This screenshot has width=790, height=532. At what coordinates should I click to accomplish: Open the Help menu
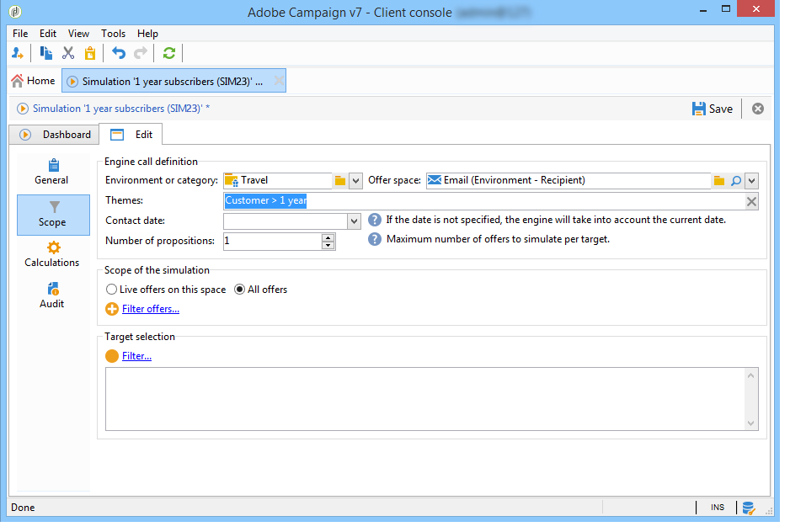pos(147,34)
